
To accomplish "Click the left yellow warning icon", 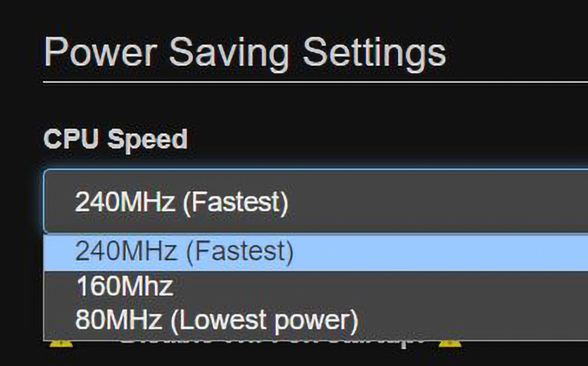I will [61, 344].
